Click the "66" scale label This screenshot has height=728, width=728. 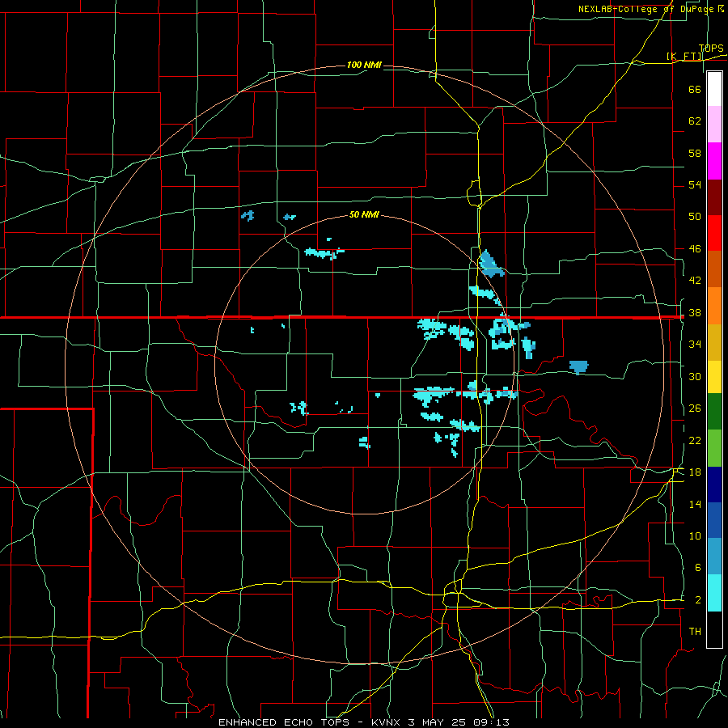(x=695, y=89)
